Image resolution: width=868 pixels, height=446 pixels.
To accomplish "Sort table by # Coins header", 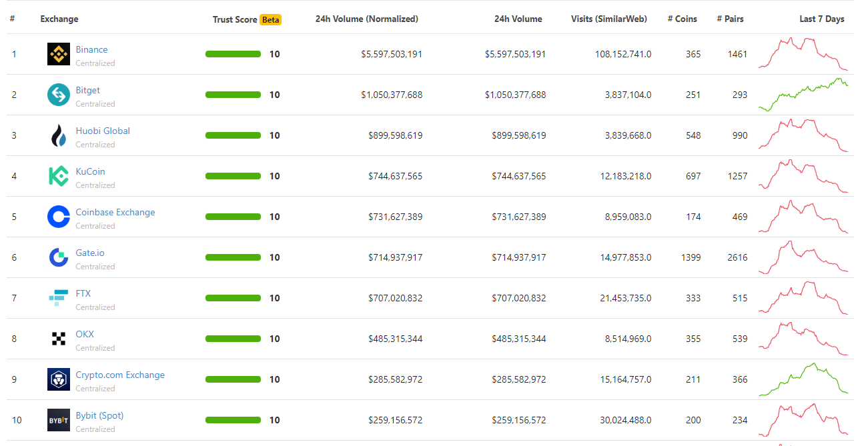I will [x=682, y=19].
